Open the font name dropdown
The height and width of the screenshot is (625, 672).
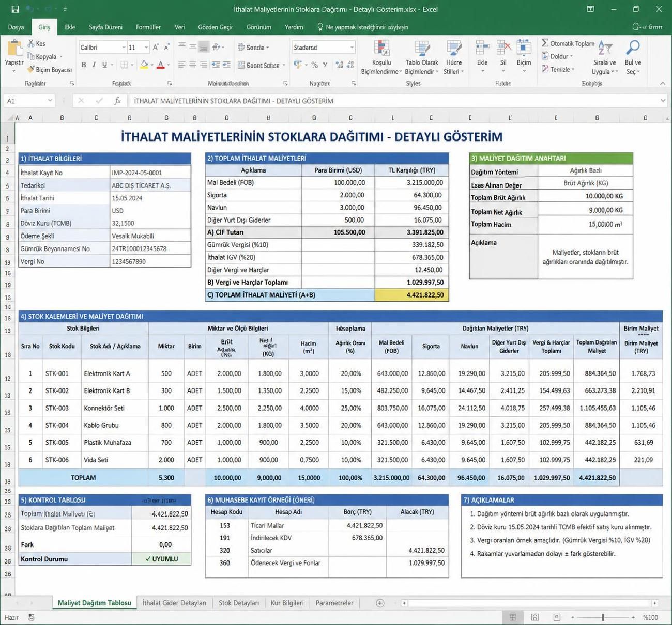(124, 47)
